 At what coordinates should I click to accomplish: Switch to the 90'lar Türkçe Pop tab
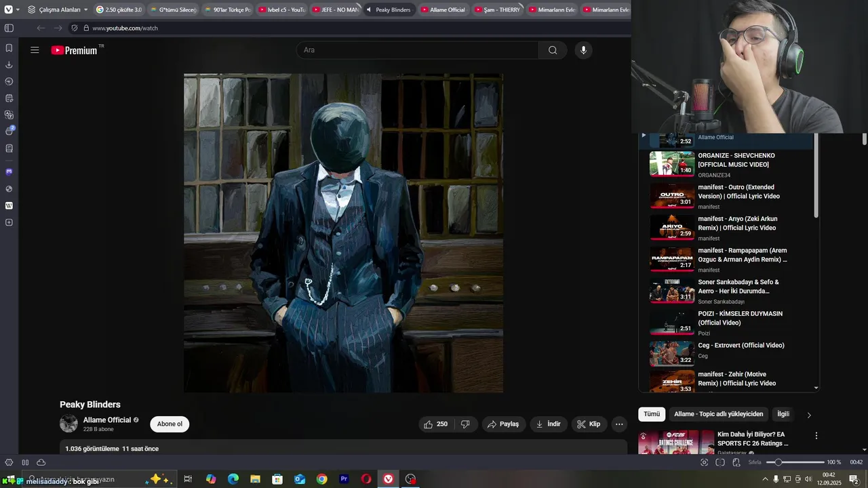[x=226, y=9]
